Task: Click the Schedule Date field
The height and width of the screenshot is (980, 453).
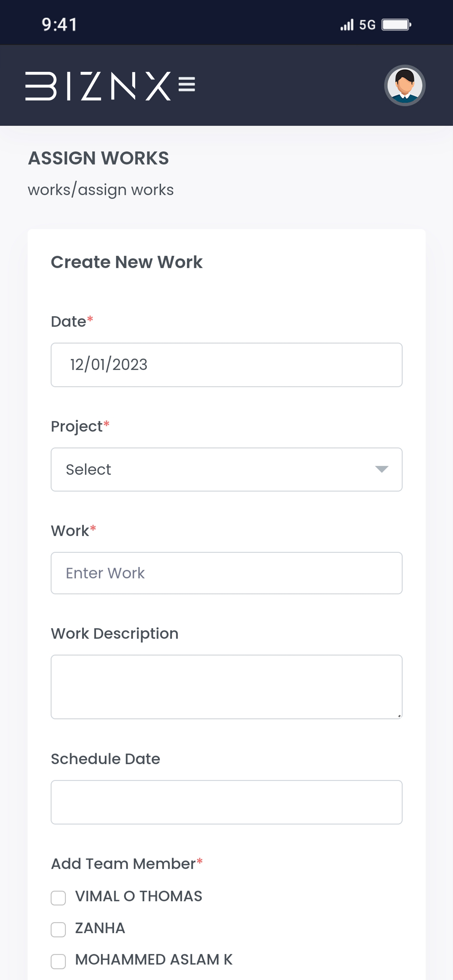Action: [226, 802]
